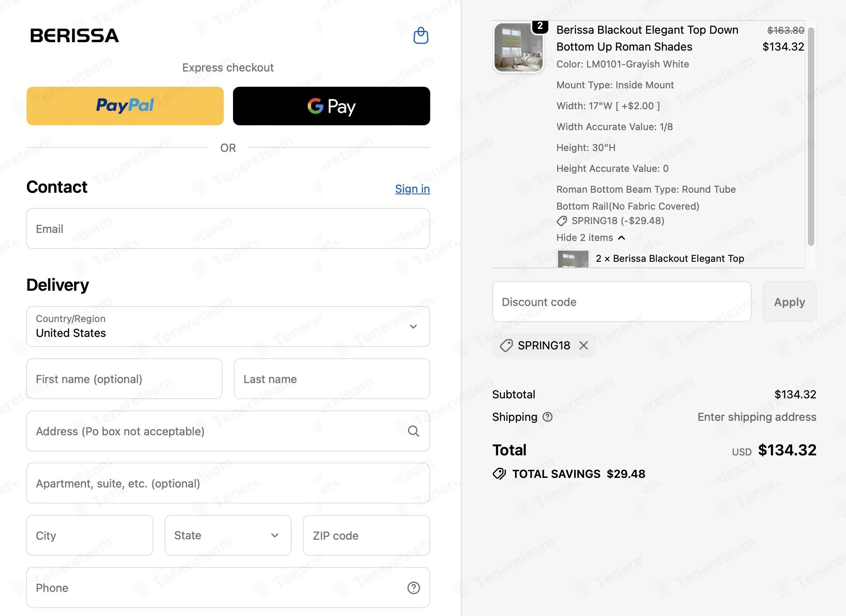This screenshot has width=846, height=616.
Task: Click the quantity badge '2' on thumbnail
Action: 540,26
